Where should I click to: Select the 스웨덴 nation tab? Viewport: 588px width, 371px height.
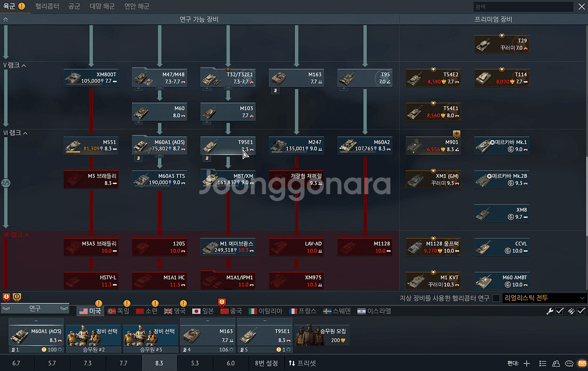click(337, 311)
